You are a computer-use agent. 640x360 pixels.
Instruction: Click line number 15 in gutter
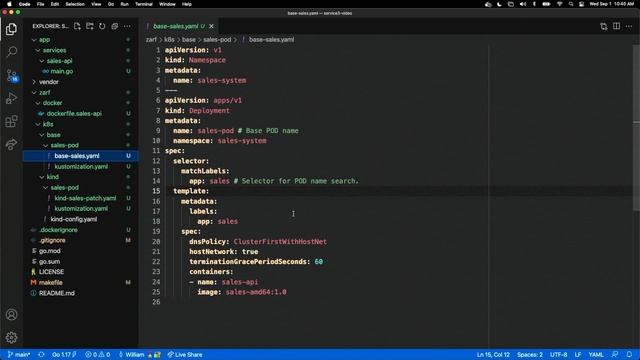[x=156, y=191]
